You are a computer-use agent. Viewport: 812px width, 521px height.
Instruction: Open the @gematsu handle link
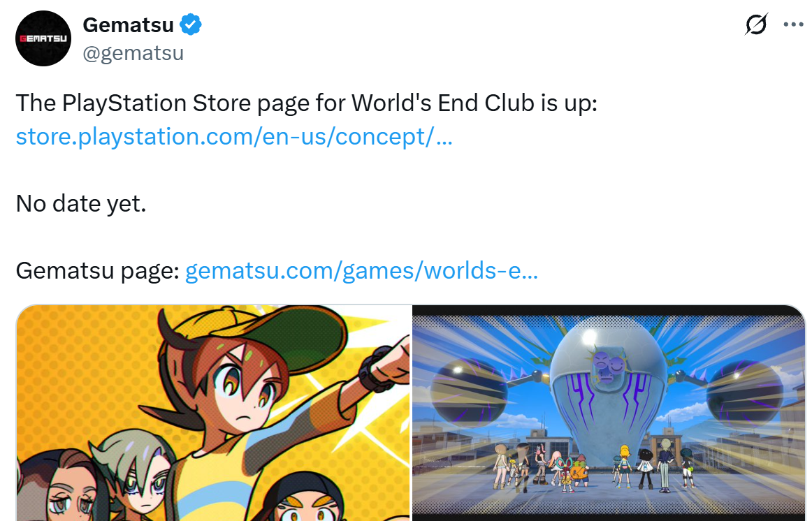[133, 53]
